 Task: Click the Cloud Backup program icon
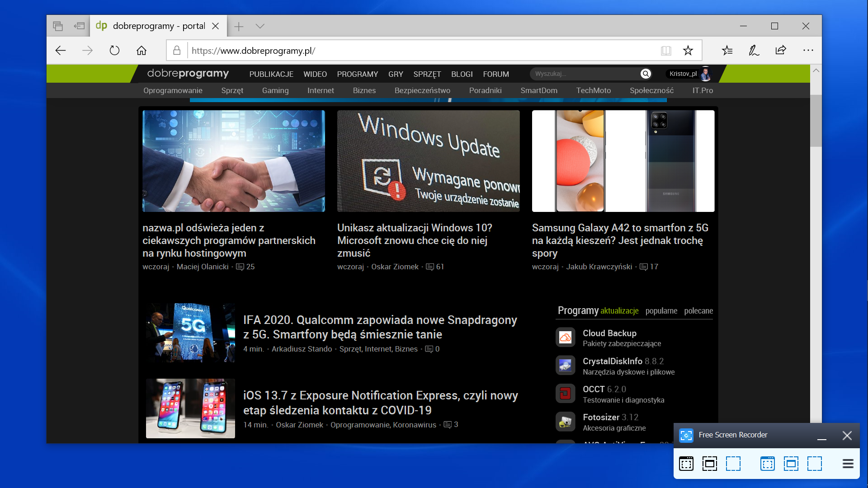tap(565, 338)
